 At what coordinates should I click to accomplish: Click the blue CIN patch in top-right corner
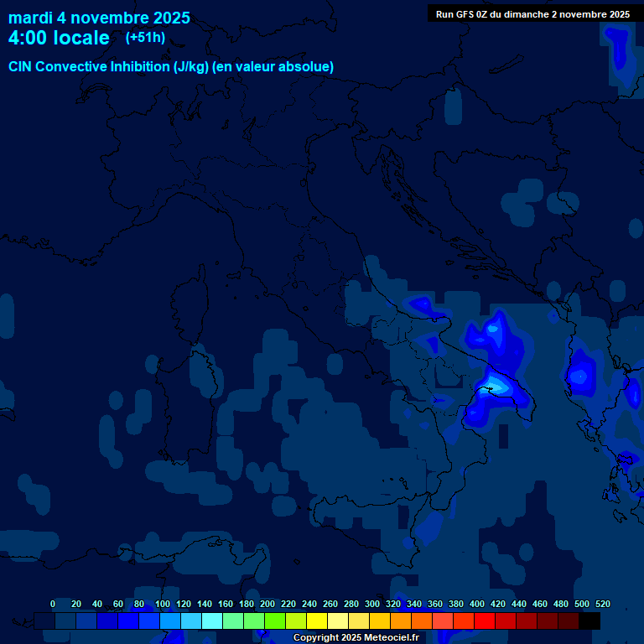(619, 48)
